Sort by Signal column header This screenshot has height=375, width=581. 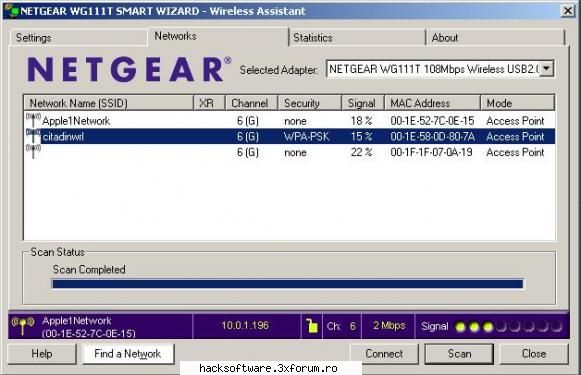[363, 103]
